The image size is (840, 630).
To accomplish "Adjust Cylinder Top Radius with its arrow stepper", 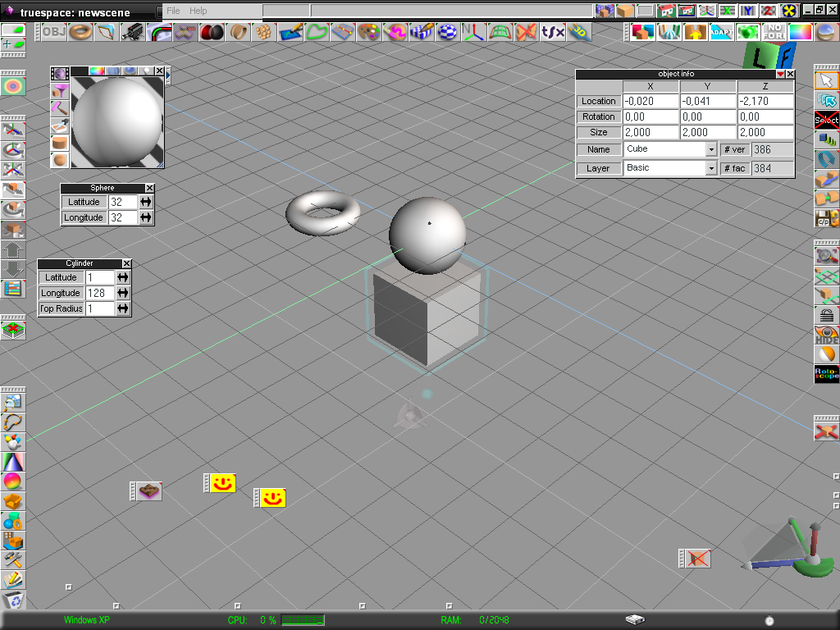I will [x=123, y=308].
